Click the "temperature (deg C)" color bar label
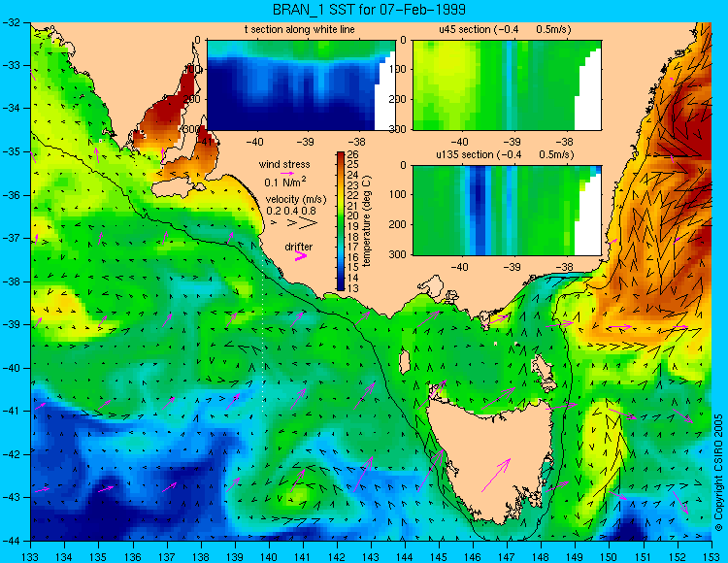The image size is (728, 563). 367,221
